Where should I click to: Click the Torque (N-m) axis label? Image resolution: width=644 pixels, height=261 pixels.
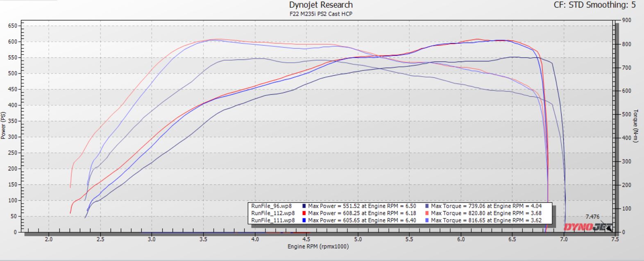(635, 126)
